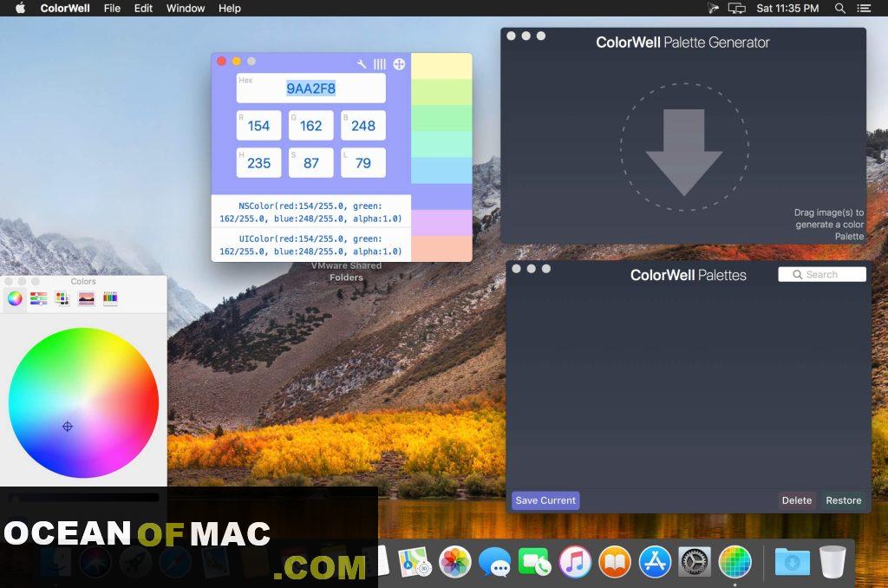
Task: Open the Trash in the Dock
Action: click(832, 563)
